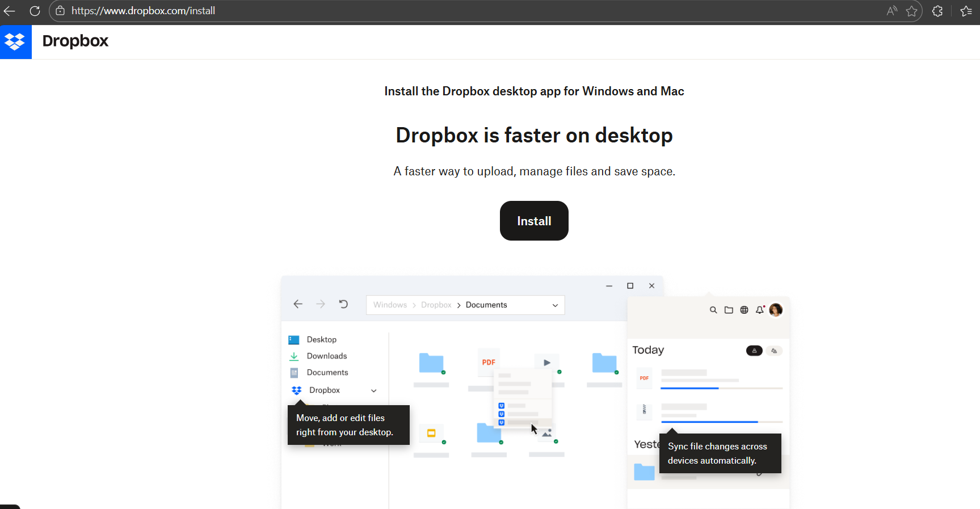Click Documents in the breadcrumb path
Viewport: 980px width, 509px height.
click(x=486, y=305)
